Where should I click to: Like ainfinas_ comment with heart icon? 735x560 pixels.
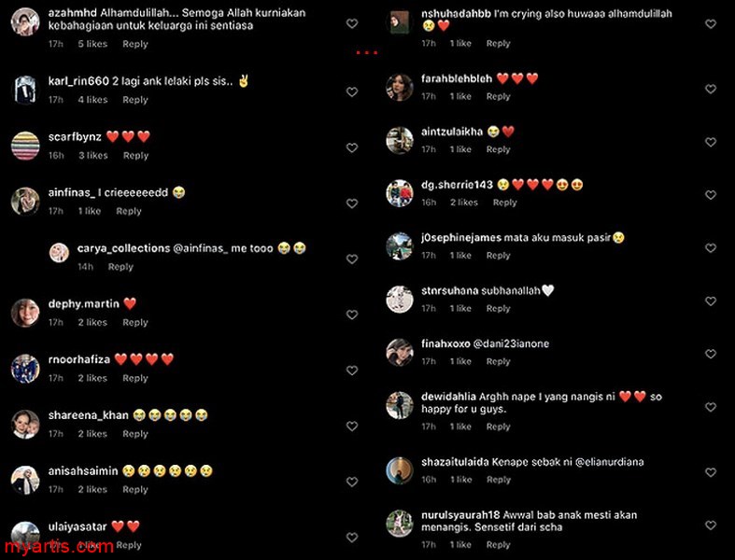(352, 203)
